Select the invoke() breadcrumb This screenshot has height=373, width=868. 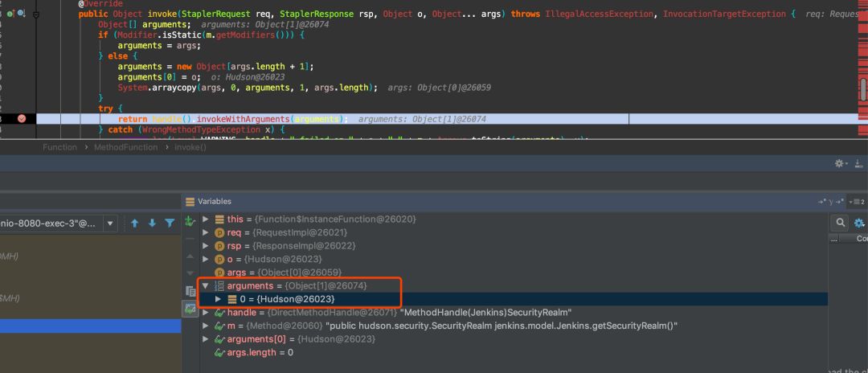pos(190,147)
